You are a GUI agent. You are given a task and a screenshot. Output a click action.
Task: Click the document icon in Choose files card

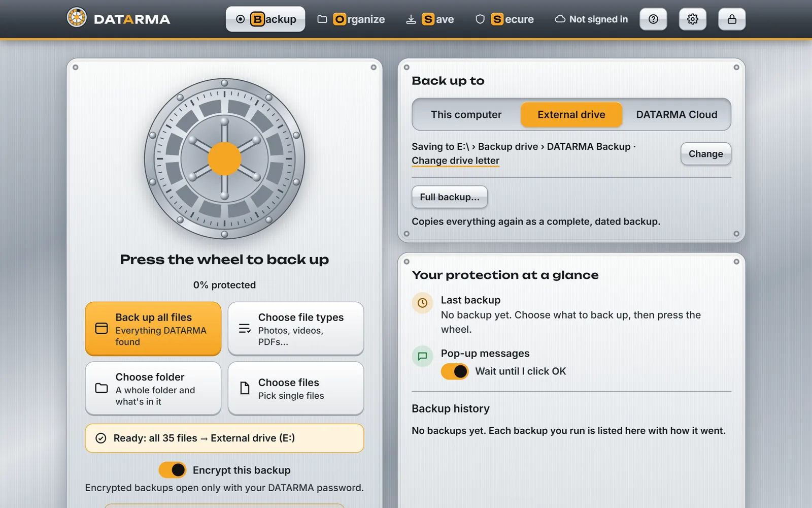click(x=245, y=389)
